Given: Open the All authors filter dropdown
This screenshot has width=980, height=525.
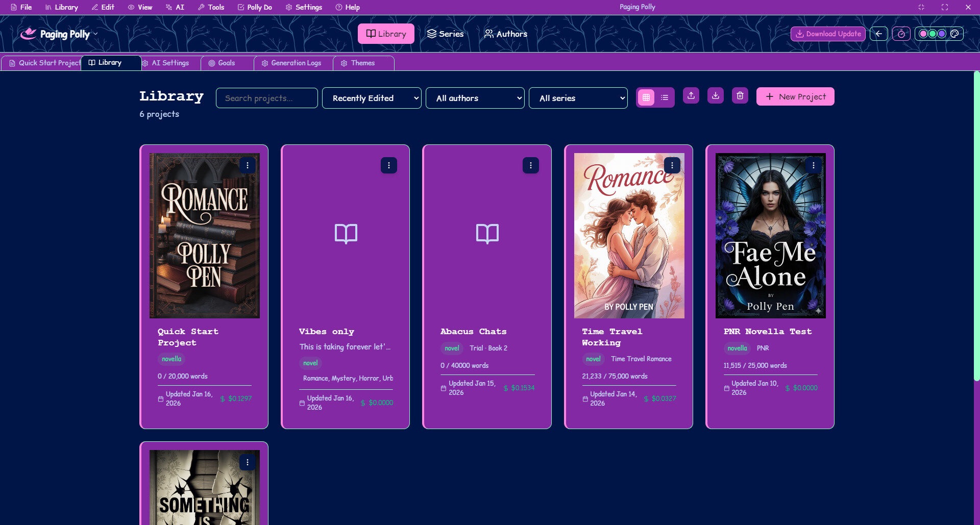Looking at the screenshot, I should pos(475,98).
